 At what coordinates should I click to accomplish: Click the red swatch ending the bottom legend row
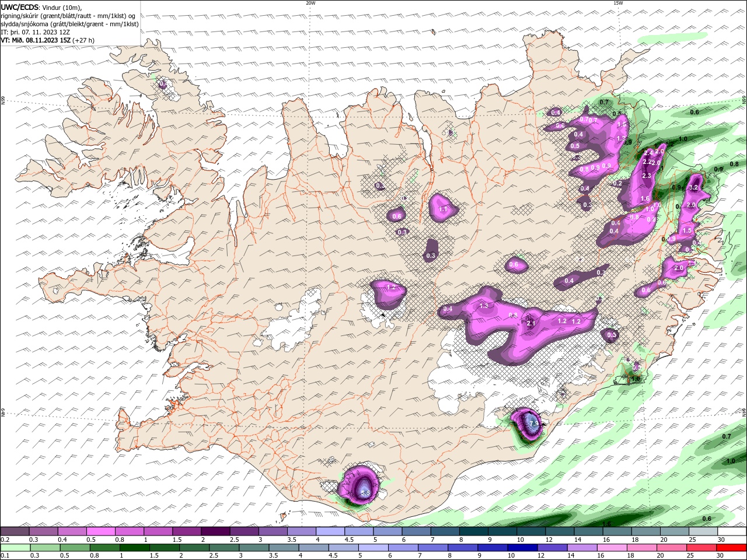(x=731, y=548)
